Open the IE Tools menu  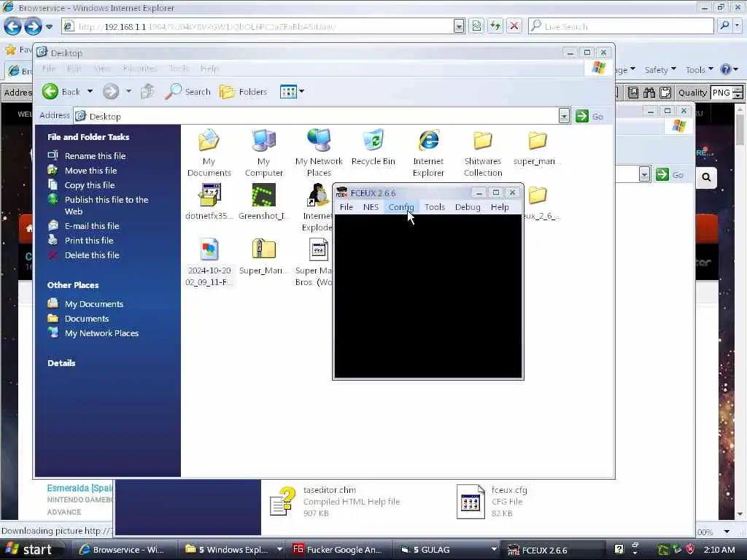(699, 70)
